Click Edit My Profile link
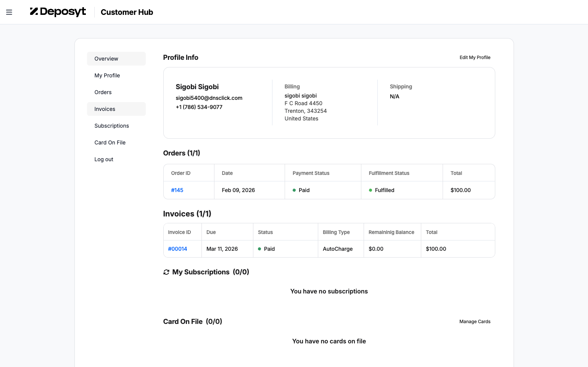 point(475,58)
